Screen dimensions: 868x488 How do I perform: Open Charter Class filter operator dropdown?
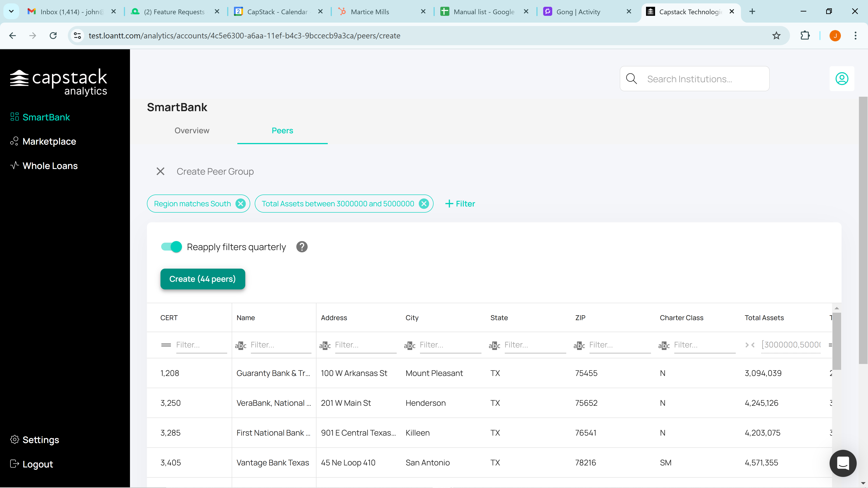[664, 345]
